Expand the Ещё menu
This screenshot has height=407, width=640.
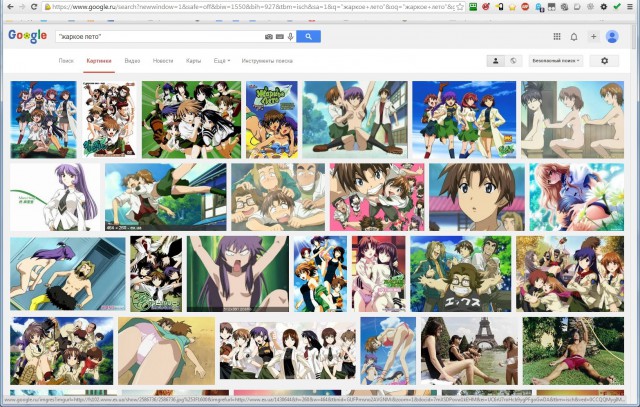pyautogui.click(x=222, y=61)
